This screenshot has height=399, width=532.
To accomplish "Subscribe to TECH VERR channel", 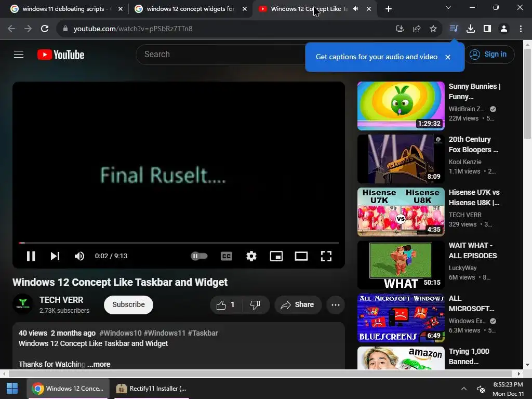I will coord(128,304).
